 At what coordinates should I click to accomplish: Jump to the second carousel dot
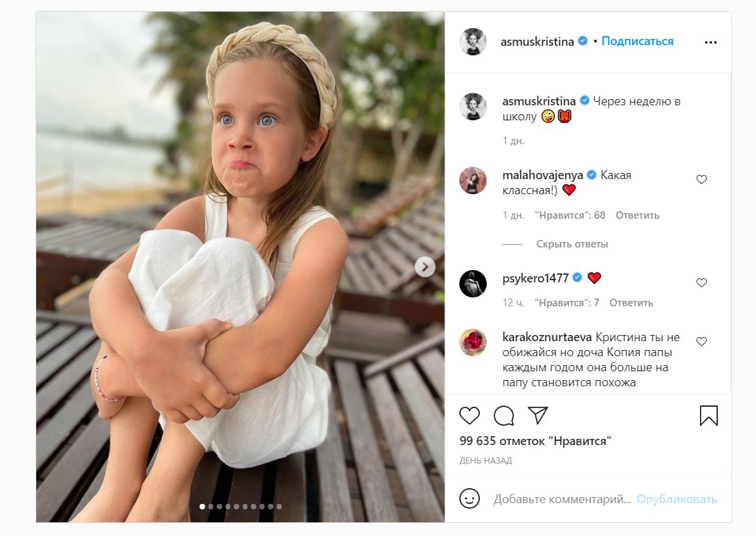(211, 507)
